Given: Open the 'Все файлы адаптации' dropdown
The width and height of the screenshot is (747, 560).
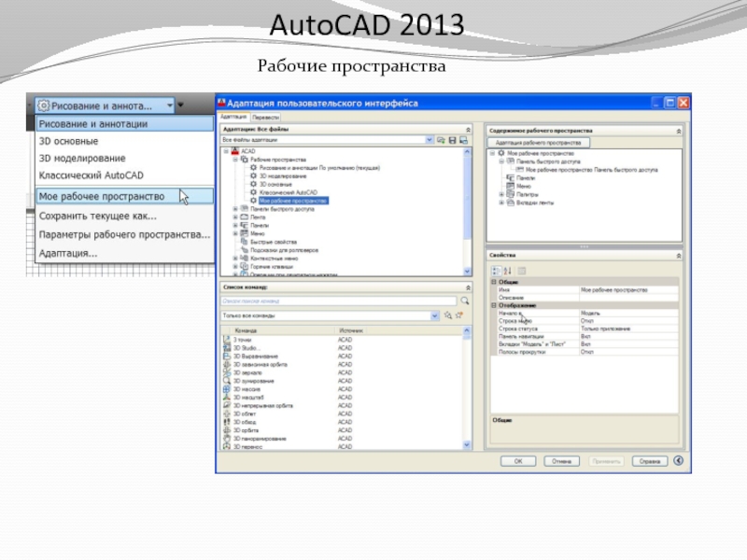Looking at the screenshot, I should click(x=434, y=140).
